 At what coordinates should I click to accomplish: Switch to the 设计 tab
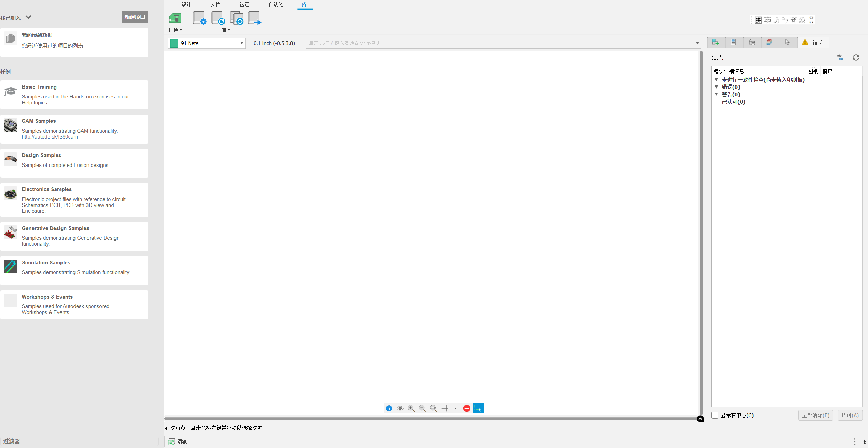pos(186,4)
